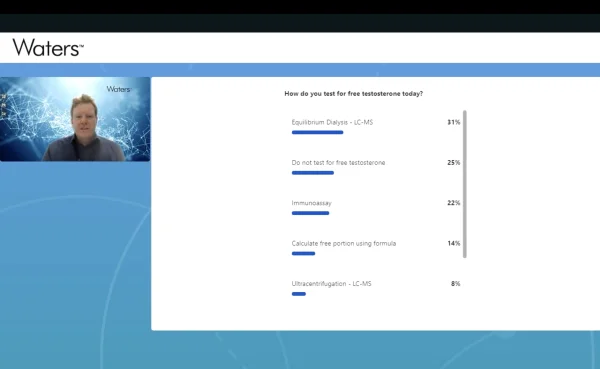Pick Calculate free portion using formula
This screenshot has height=369, width=600.
point(344,243)
